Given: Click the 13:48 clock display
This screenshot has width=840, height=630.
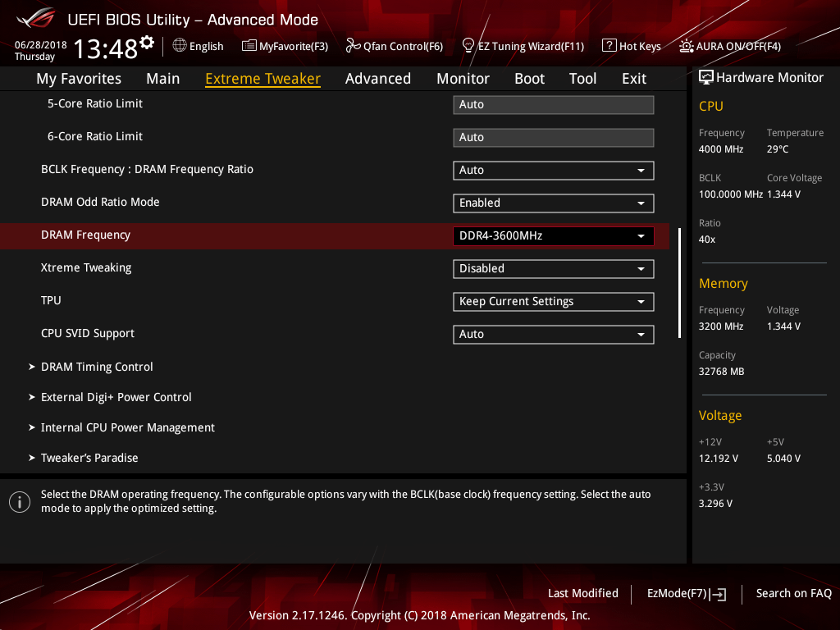Looking at the screenshot, I should [x=105, y=48].
